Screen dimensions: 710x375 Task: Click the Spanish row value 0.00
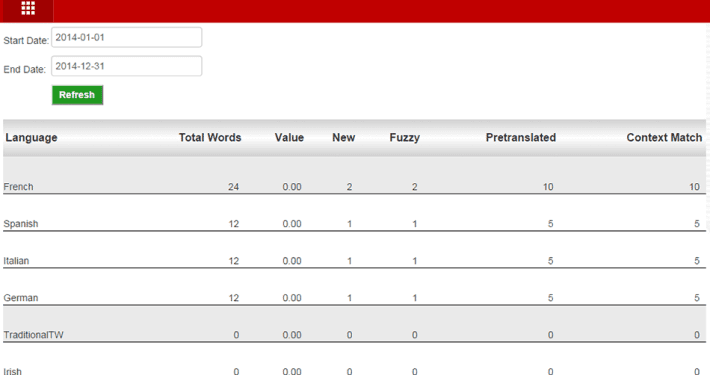(x=292, y=224)
